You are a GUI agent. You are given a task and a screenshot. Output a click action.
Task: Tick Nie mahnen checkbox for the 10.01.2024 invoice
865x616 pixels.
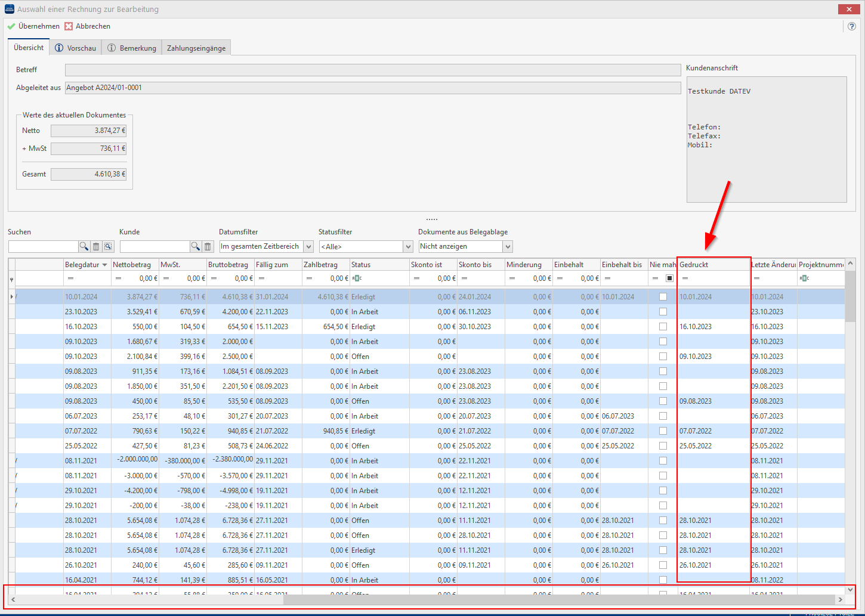point(663,297)
